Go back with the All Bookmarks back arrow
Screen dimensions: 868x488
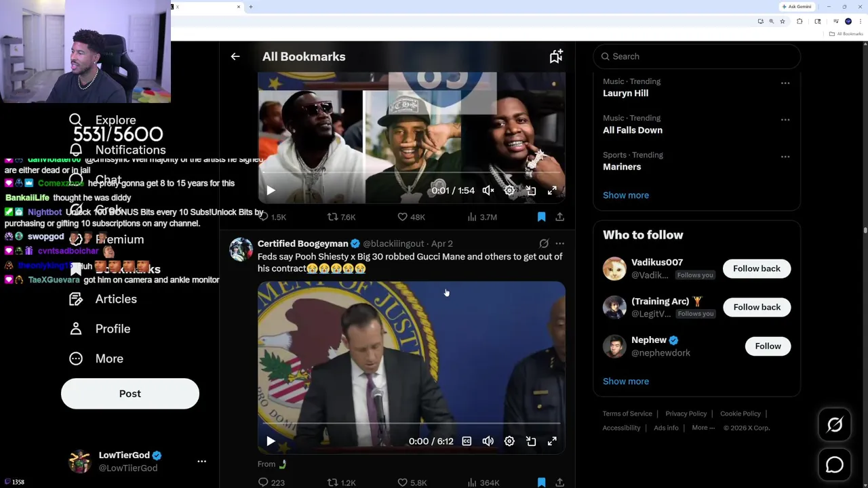pos(235,57)
